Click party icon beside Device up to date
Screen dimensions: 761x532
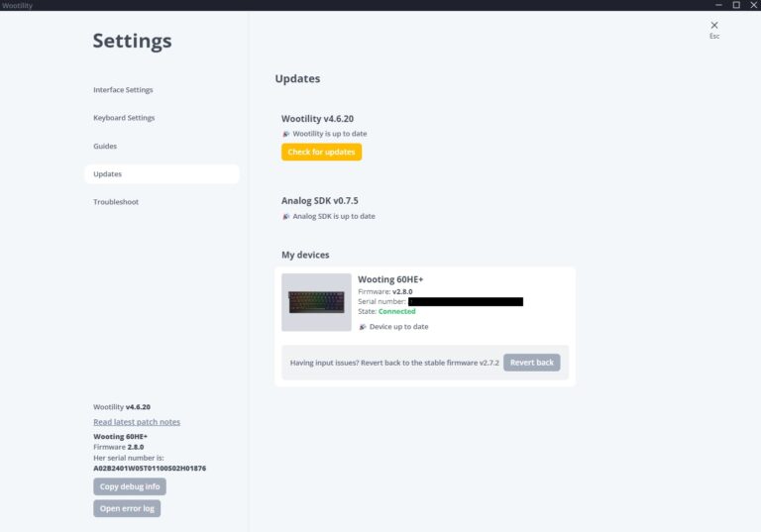[x=362, y=326]
